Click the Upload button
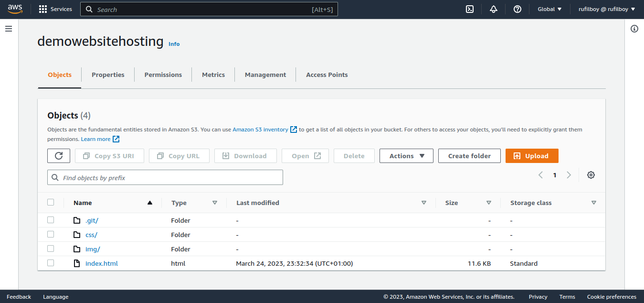Screen dimensions: 644x303 (532, 156)
